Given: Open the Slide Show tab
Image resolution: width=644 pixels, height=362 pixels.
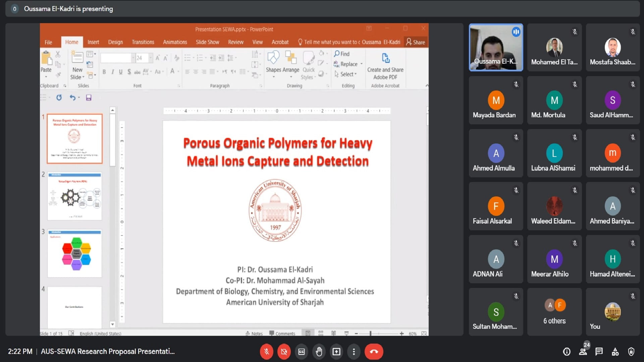Looking at the screenshot, I should coord(207,42).
